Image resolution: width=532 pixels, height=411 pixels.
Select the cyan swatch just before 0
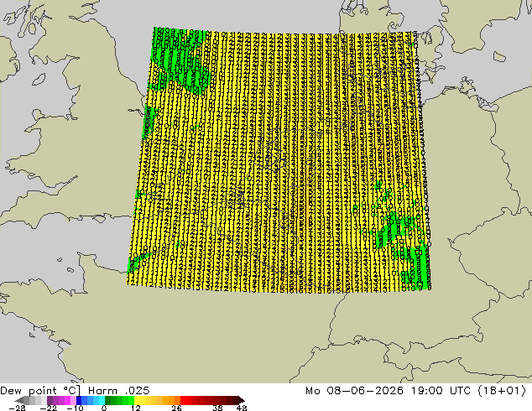point(102,400)
